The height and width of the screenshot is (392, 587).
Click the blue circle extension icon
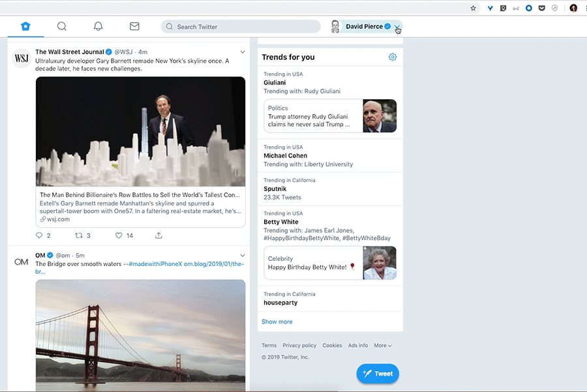pyautogui.click(x=528, y=8)
